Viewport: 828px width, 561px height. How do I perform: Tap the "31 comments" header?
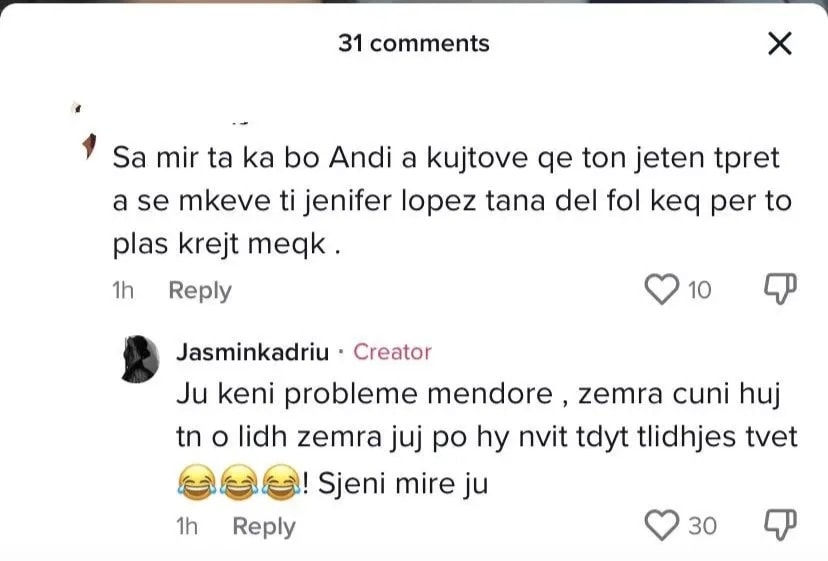tap(414, 43)
